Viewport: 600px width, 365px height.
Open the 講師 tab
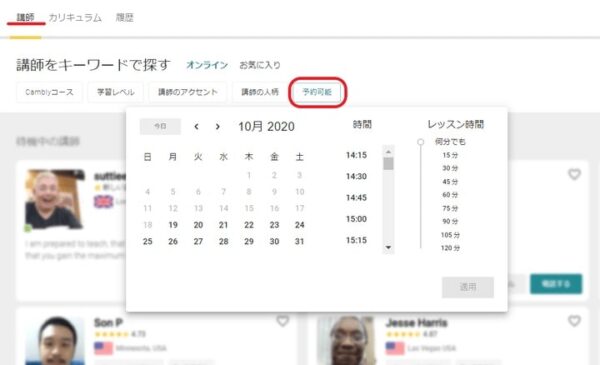pyautogui.click(x=26, y=18)
